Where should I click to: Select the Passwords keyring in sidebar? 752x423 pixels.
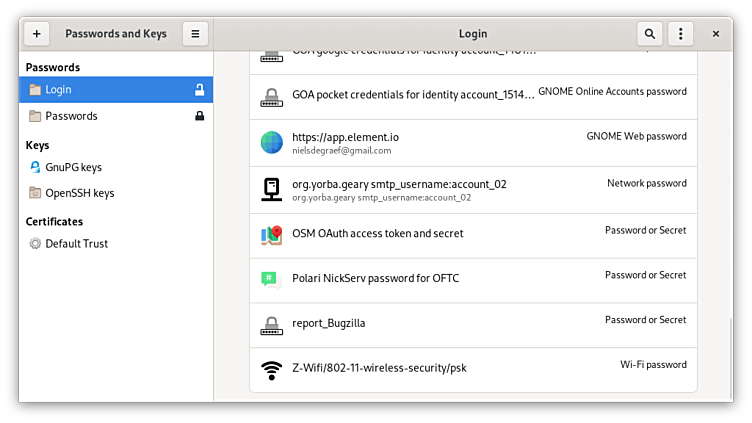pos(100,116)
